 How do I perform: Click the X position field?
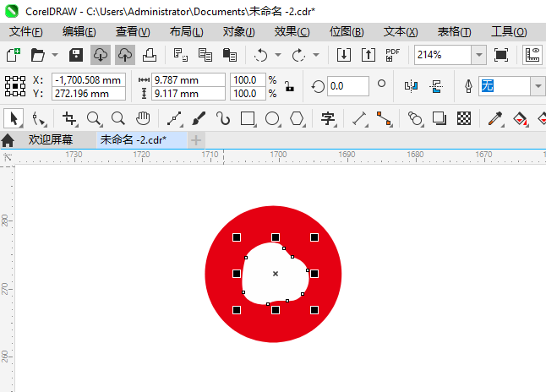pos(89,79)
